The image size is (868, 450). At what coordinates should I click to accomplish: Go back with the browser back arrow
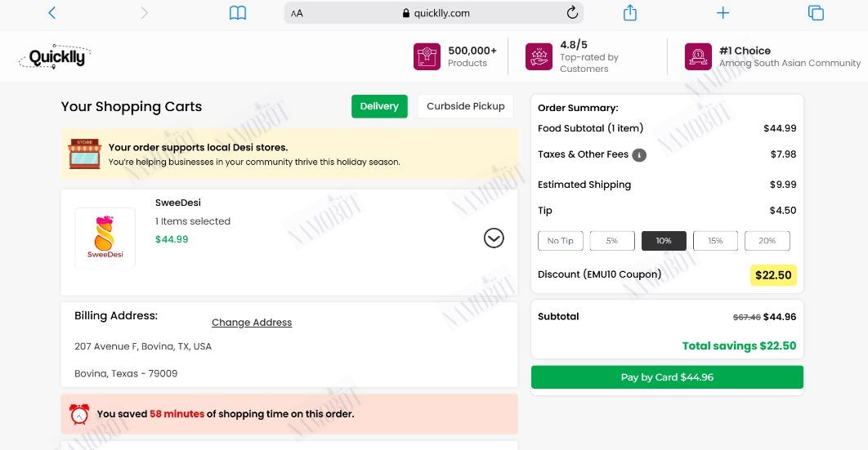(52, 13)
